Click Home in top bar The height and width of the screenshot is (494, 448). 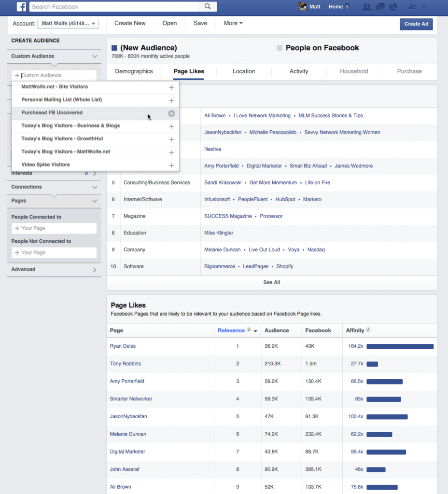pyautogui.click(x=336, y=7)
